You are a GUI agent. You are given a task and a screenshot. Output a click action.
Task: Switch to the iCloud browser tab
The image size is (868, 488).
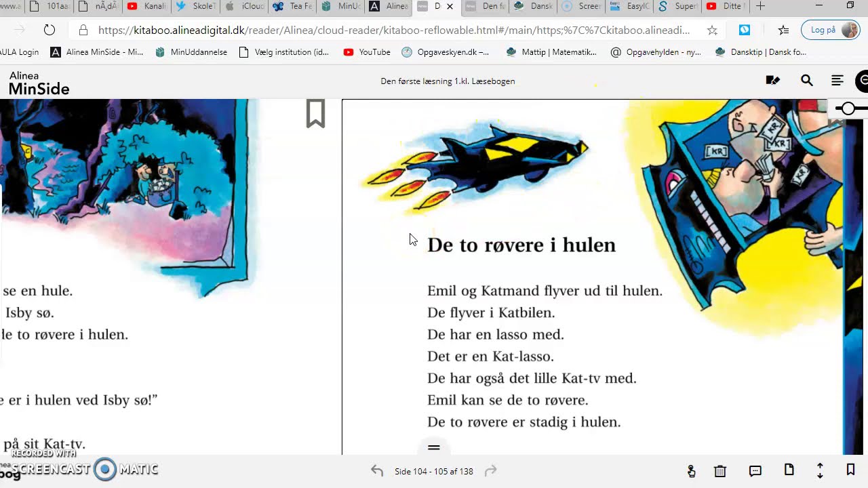point(244,7)
